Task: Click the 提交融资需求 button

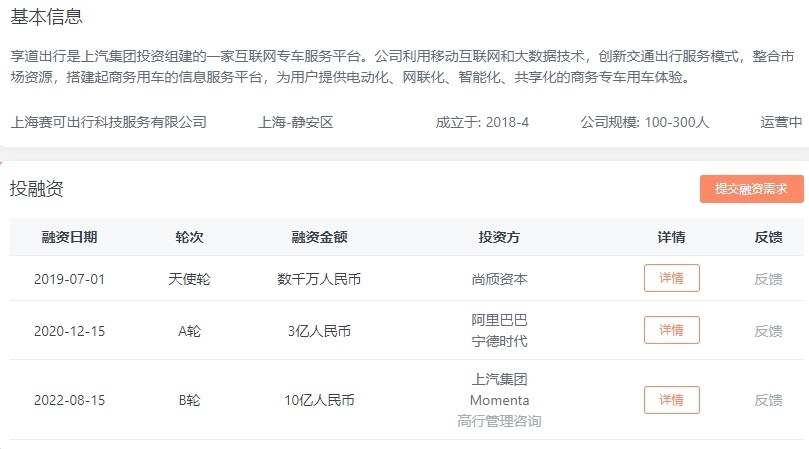Action: (x=752, y=189)
